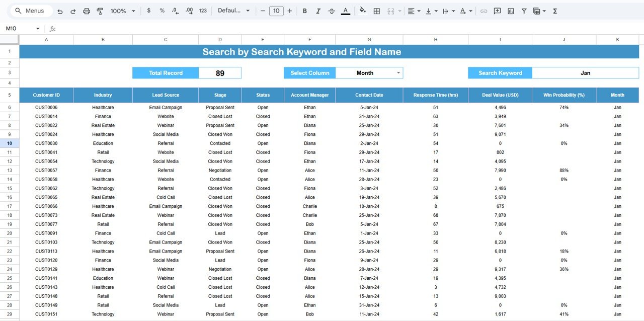The image size is (644, 321).
Task: Click the Search Keyword cell containing Jan
Action: (x=585, y=73)
